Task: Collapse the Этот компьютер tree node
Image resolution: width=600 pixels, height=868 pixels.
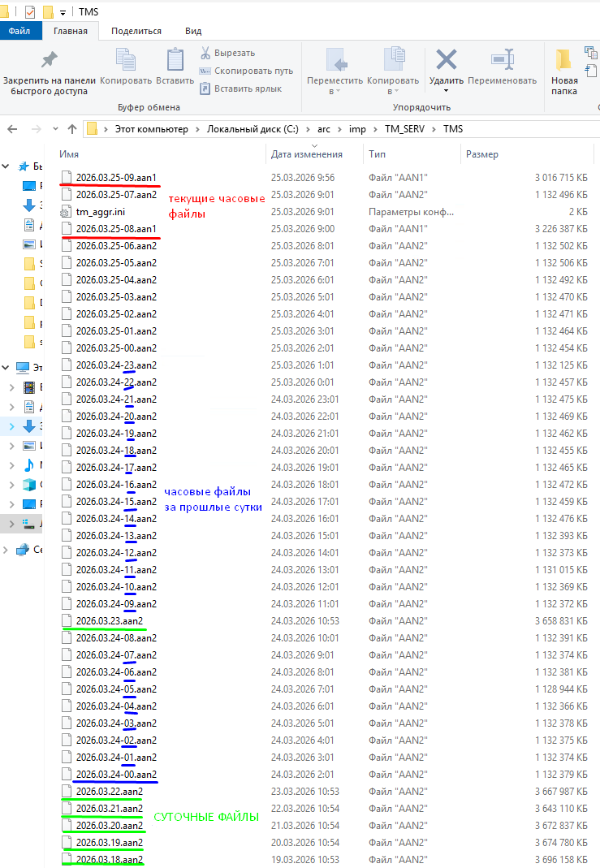Action: click(7, 367)
